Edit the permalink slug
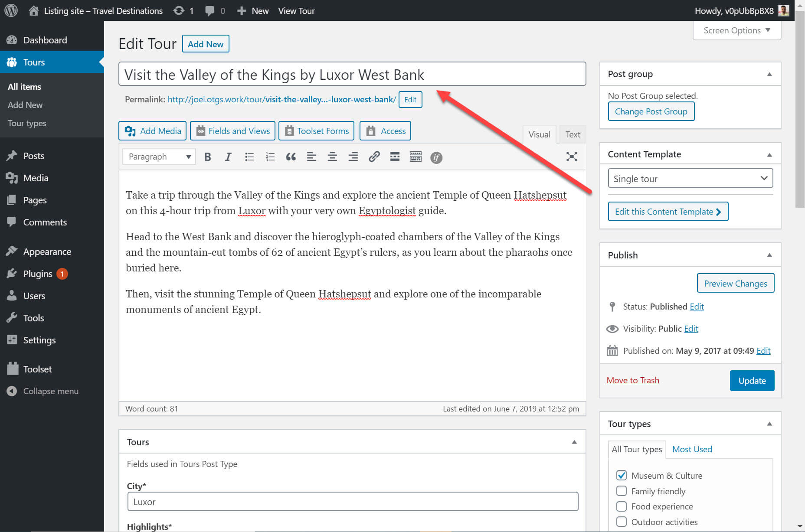This screenshot has height=532, width=805. (x=410, y=99)
